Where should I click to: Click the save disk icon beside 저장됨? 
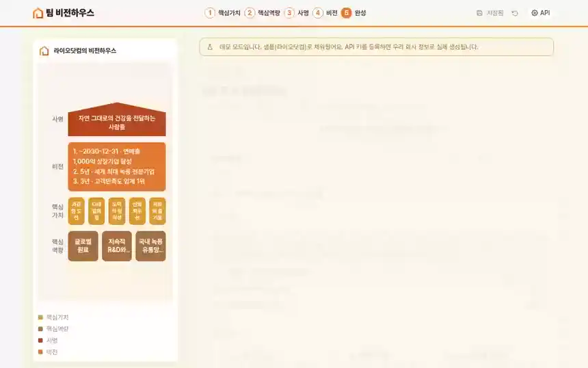coord(479,13)
